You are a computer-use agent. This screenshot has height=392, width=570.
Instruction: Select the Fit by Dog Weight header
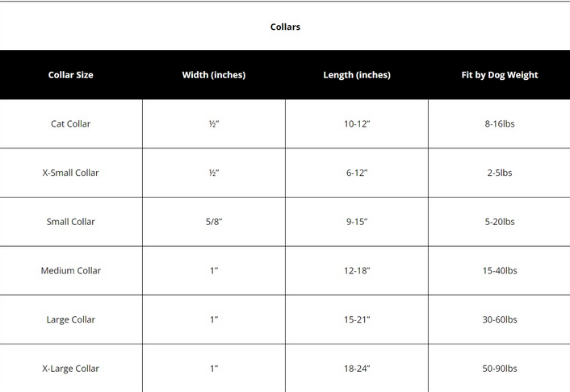pos(500,75)
